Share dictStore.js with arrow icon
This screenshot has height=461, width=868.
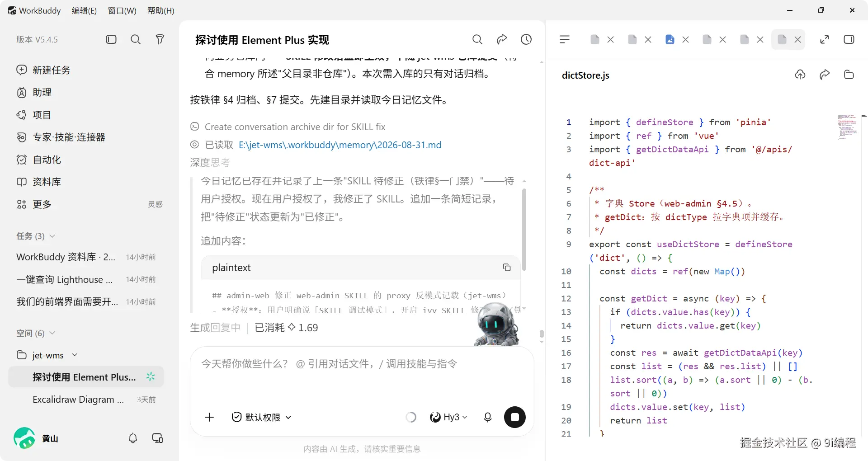(x=825, y=75)
